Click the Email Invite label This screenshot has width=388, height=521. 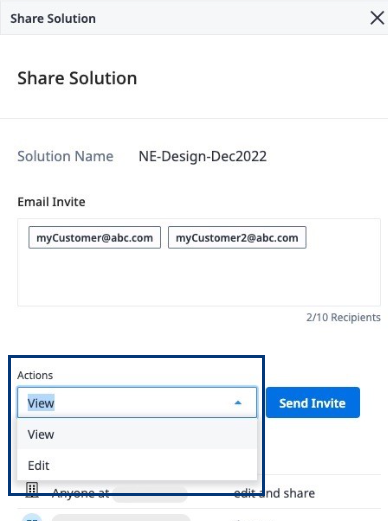coord(51,202)
